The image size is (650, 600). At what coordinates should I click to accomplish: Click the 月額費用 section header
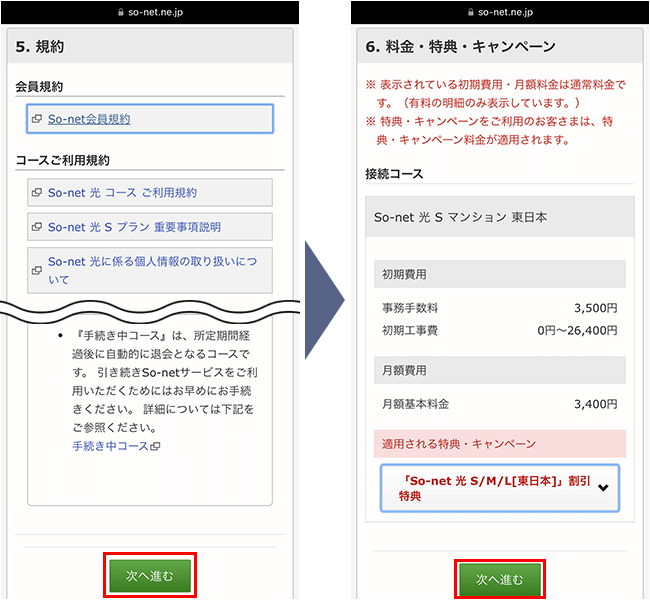tap(500, 370)
